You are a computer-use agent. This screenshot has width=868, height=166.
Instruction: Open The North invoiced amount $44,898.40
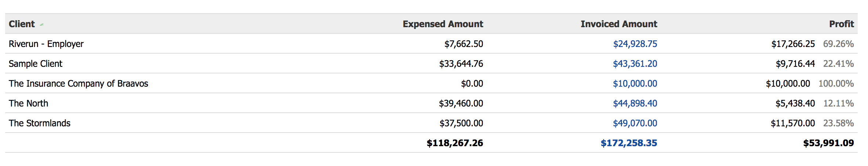pos(635,103)
